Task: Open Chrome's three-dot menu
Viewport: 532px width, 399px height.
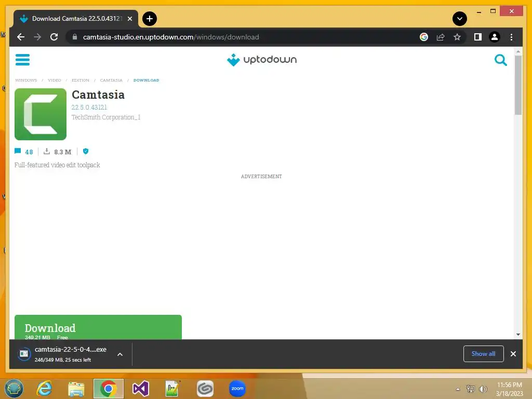Action: click(511, 37)
